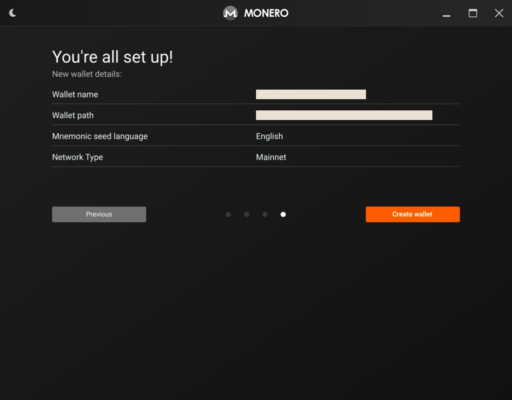The image size is (512, 400).
Task: Click the Monero logo icon
Action: tap(230, 13)
